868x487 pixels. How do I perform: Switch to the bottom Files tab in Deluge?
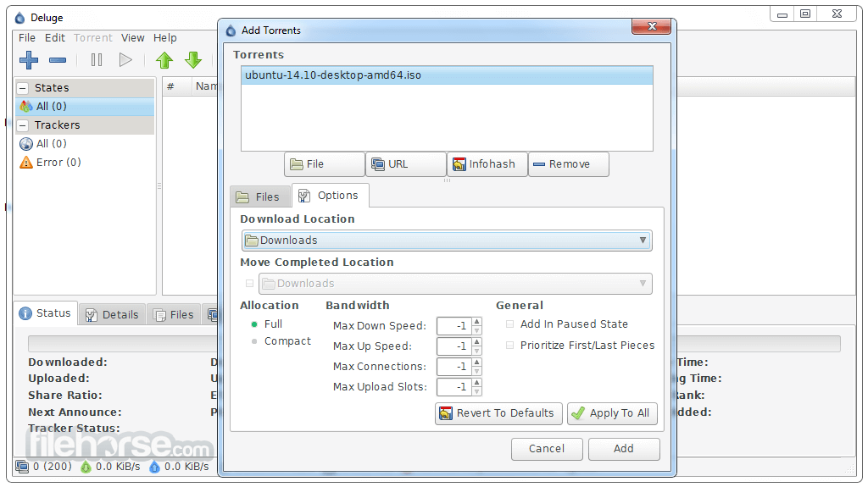(x=174, y=315)
